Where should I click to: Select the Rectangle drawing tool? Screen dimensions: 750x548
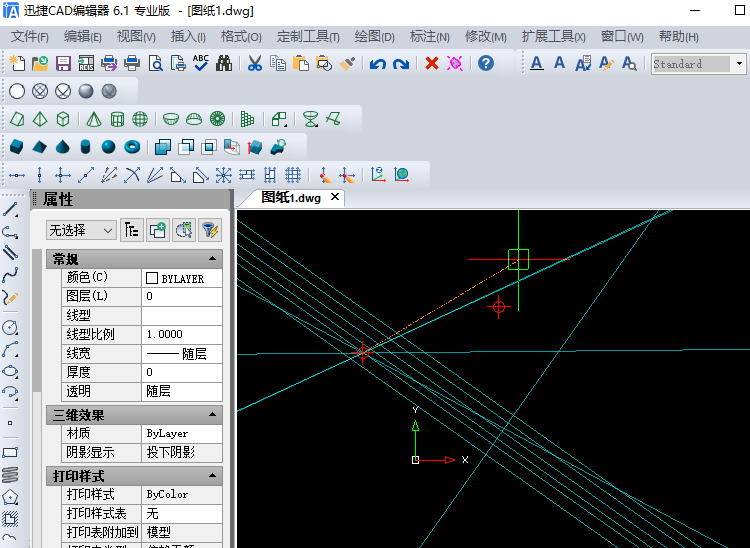[11, 452]
